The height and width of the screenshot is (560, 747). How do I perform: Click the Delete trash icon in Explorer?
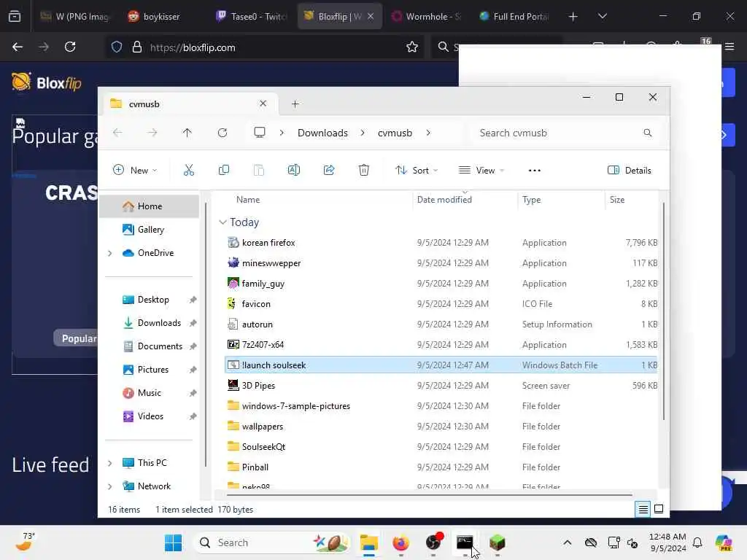pos(363,170)
